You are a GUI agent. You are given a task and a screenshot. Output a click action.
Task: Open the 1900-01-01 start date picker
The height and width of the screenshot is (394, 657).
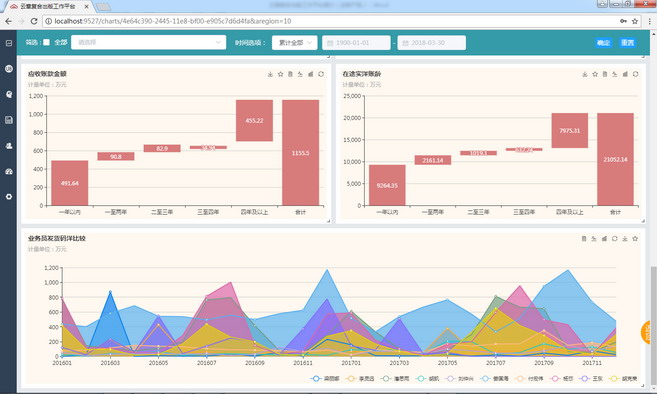tap(356, 43)
